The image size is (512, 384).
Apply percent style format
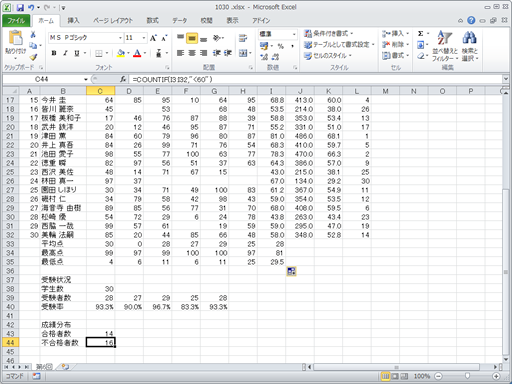[281, 46]
